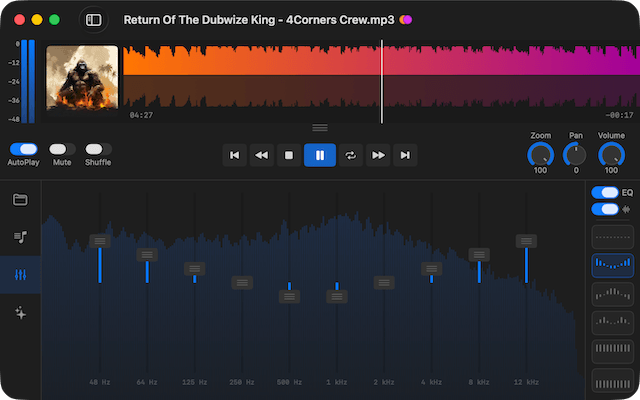Pause playback with the pause button
Viewport: 640px width, 400px height.
[x=320, y=155]
